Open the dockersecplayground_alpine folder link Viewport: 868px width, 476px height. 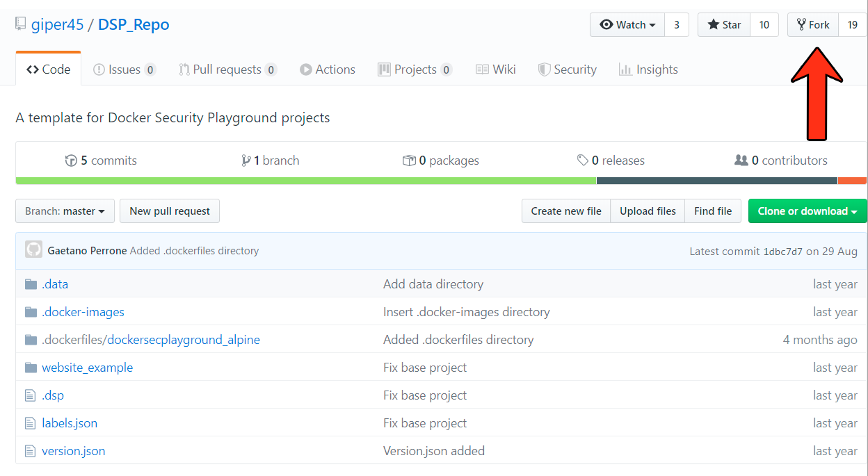coord(184,340)
